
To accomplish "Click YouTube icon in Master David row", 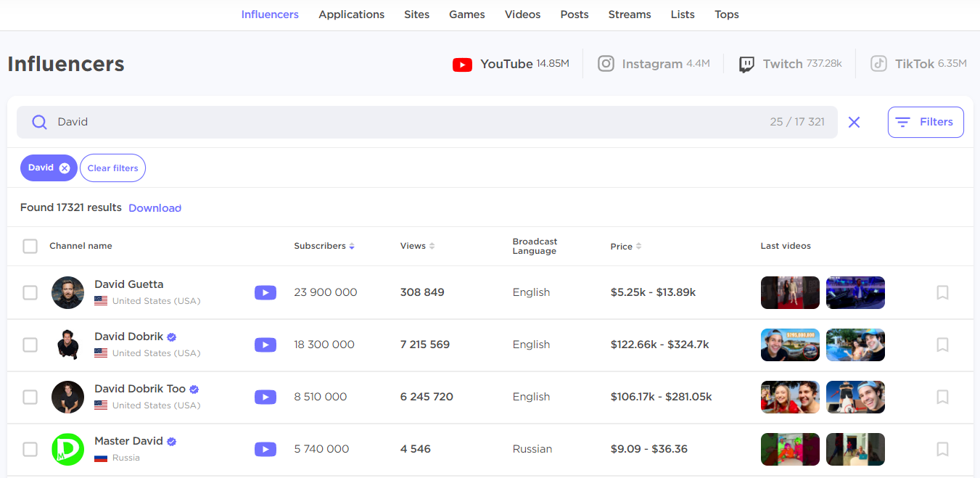I will coord(265,450).
